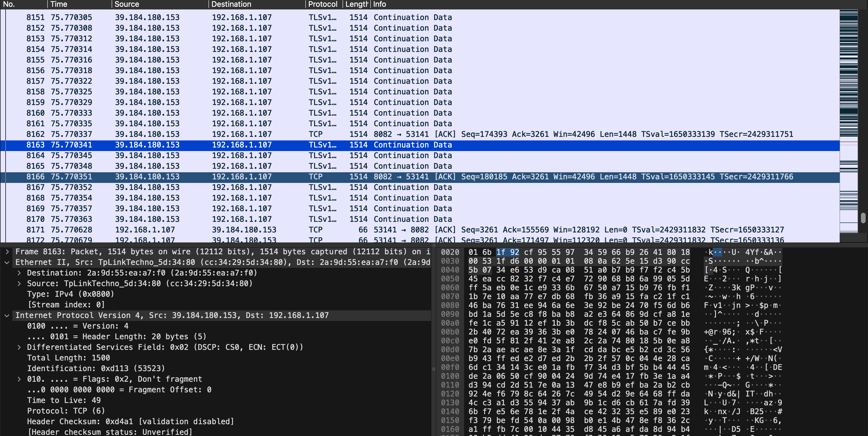
Task: Click the packet list vertical scrollbar thumb
Action: (863, 218)
